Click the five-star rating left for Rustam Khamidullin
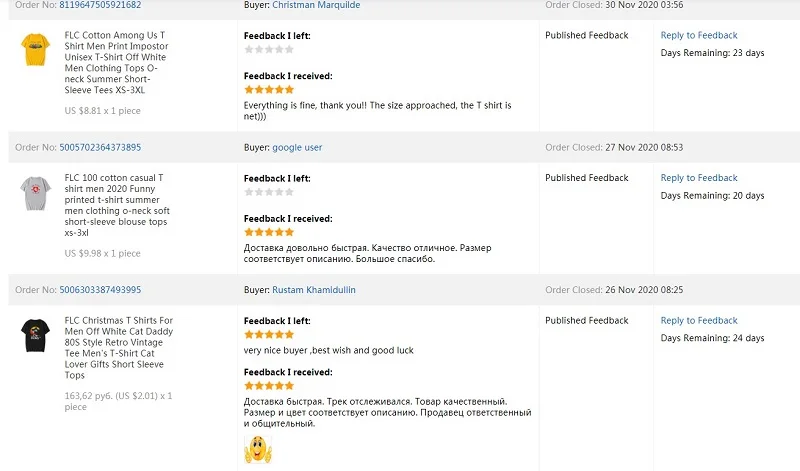 coord(269,335)
